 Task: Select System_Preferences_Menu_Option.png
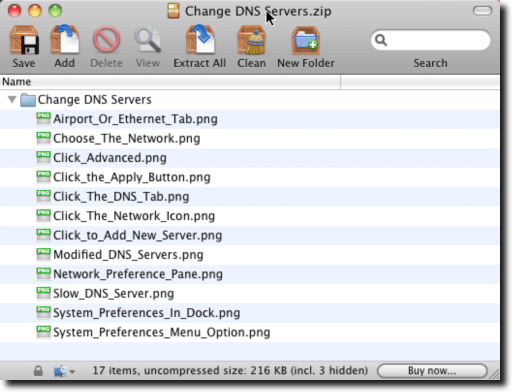pyautogui.click(x=250, y=332)
